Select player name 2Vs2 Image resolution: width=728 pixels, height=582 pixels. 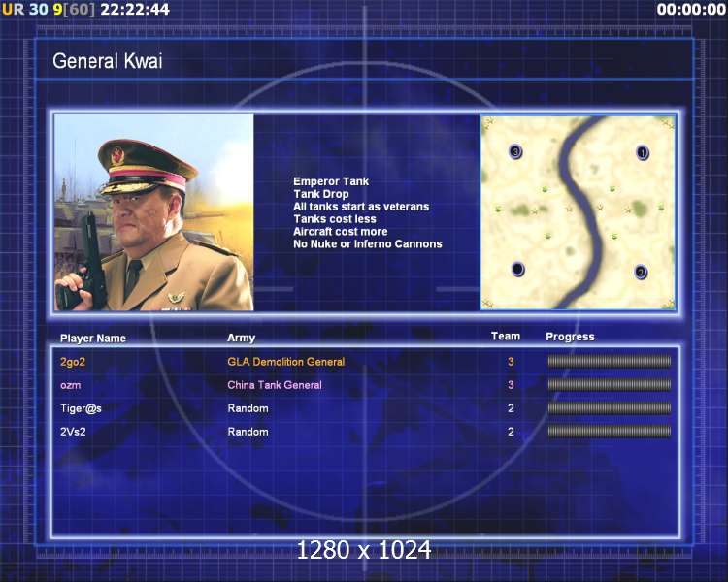pyautogui.click(x=73, y=432)
